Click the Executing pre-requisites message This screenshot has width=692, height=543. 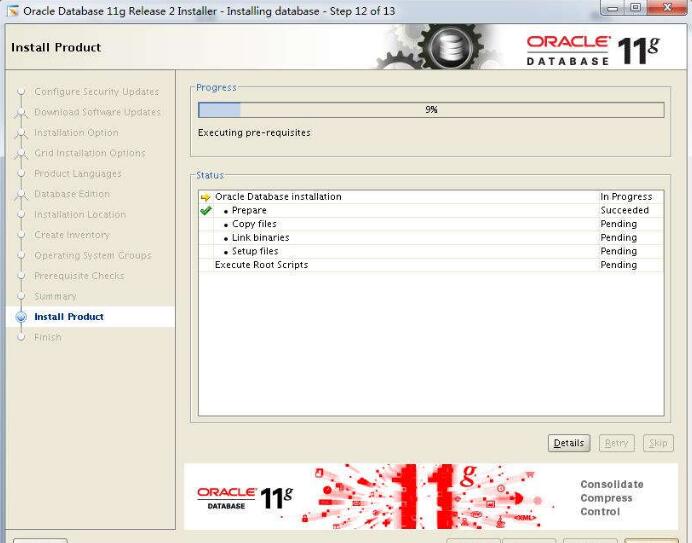point(254,133)
